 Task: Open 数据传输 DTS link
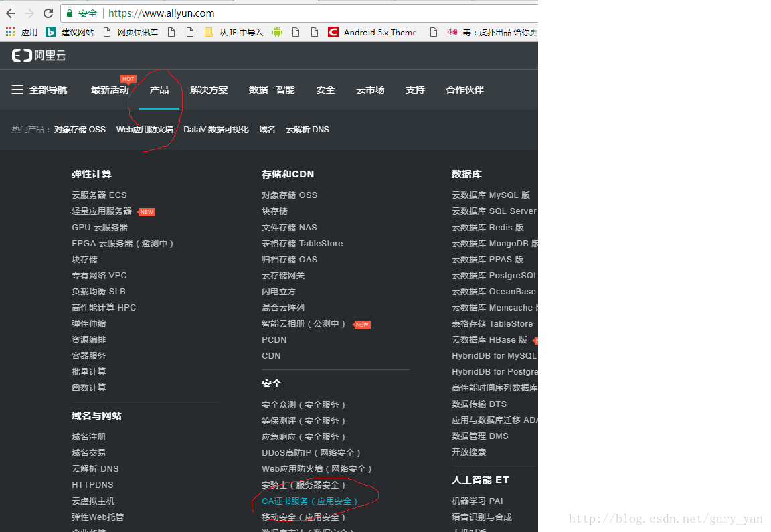click(x=479, y=404)
